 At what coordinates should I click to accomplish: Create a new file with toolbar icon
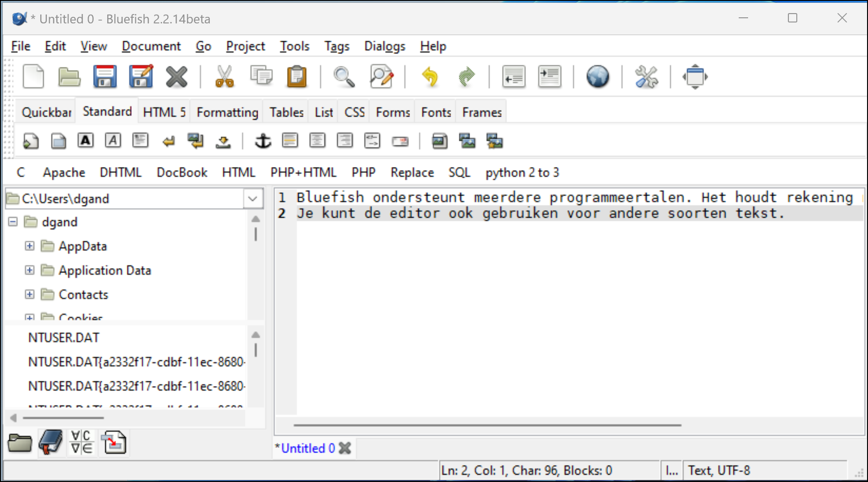(33, 77)
